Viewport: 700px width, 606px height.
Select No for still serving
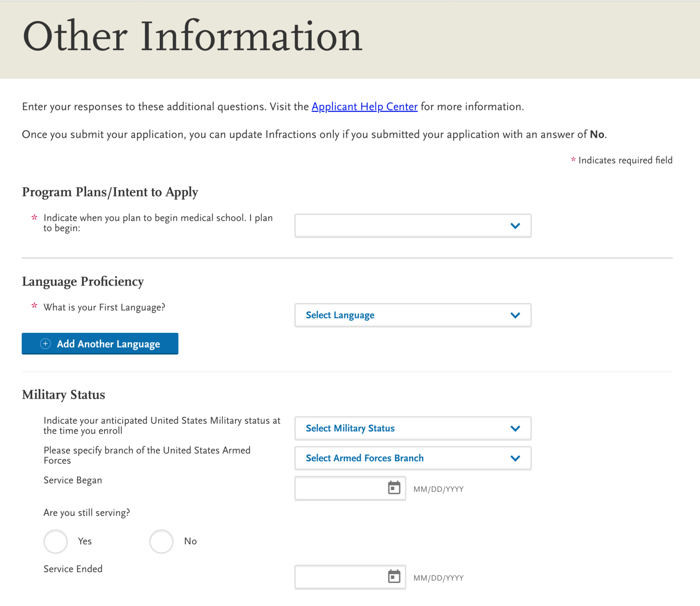click(161, 542)
